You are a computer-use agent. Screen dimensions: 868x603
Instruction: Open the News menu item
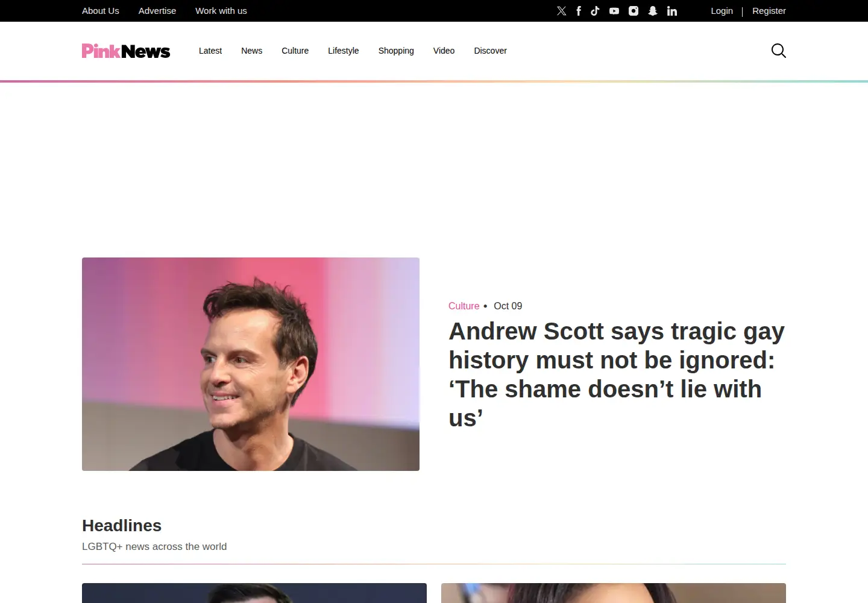coord(251,51)
